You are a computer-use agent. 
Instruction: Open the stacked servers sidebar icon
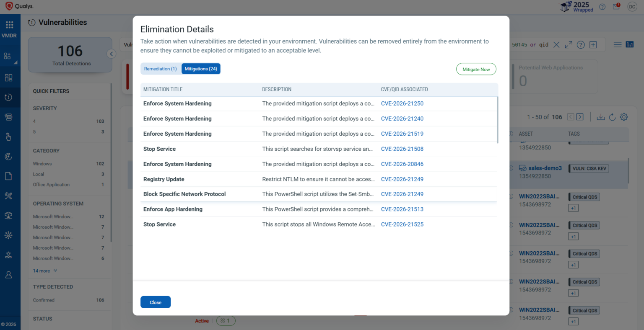tap(8, 117)
